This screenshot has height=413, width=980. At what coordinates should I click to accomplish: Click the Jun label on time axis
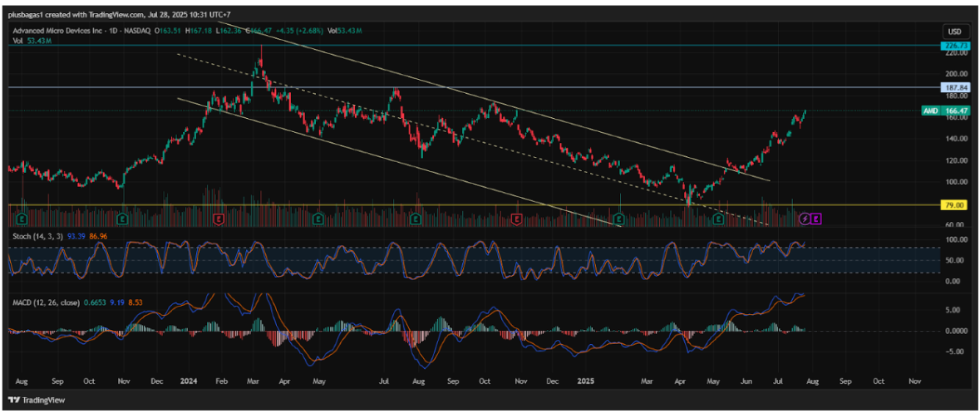746,380
